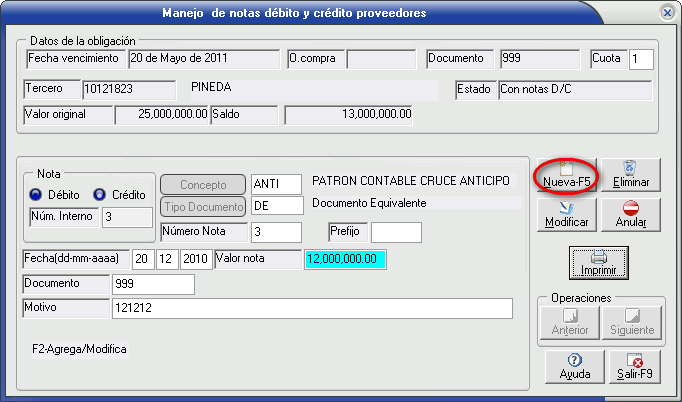Screen dimensions: 682x402
Task: Click the Anular cancel button
Action: pos(631,215)
